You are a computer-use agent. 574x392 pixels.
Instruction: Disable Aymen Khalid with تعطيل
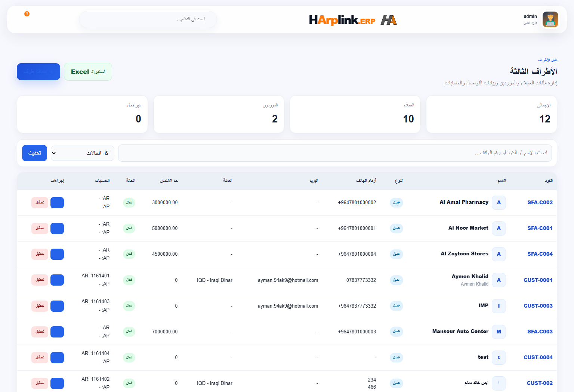point(40,280)
